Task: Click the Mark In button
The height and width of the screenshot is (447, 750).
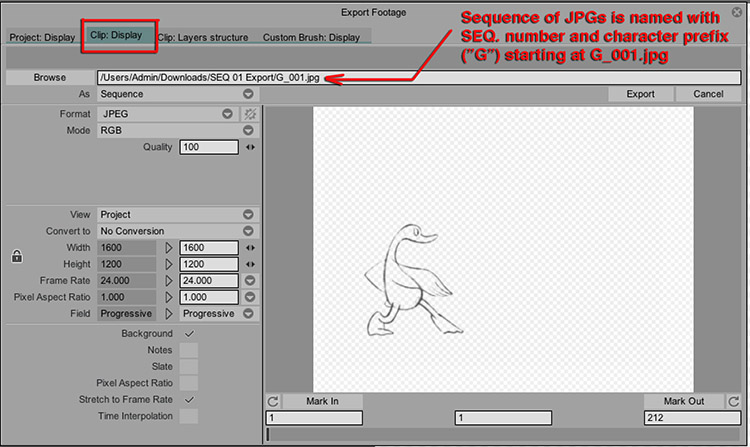Action: coord(322,402)
